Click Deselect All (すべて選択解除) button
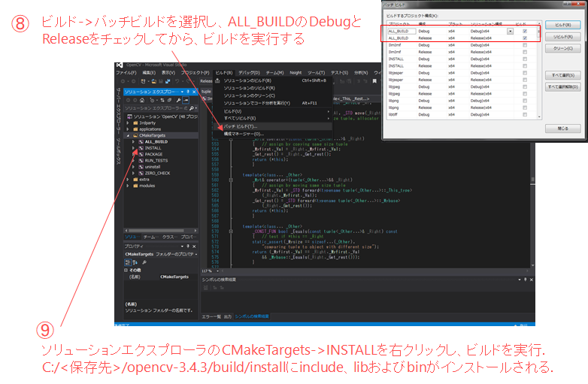 563,87
